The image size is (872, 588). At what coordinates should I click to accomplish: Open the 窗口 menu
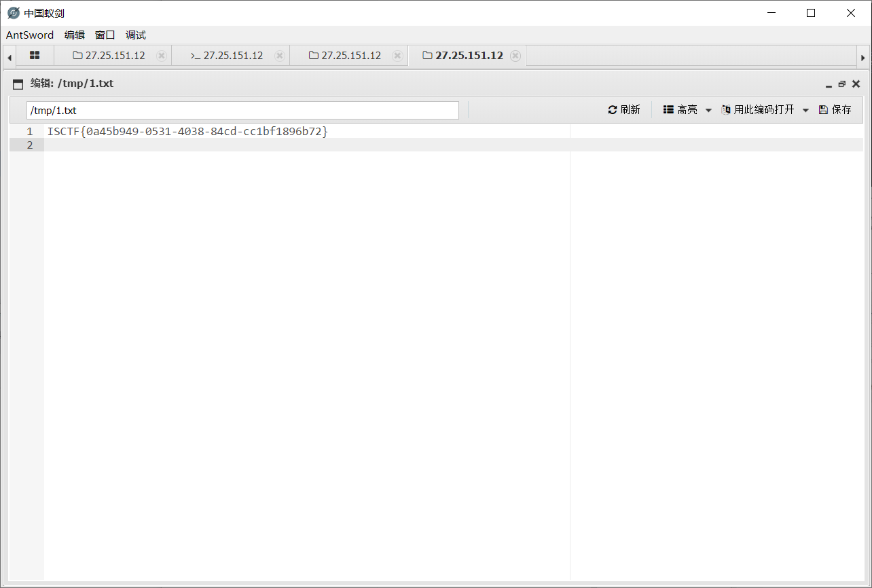point(105,35)
